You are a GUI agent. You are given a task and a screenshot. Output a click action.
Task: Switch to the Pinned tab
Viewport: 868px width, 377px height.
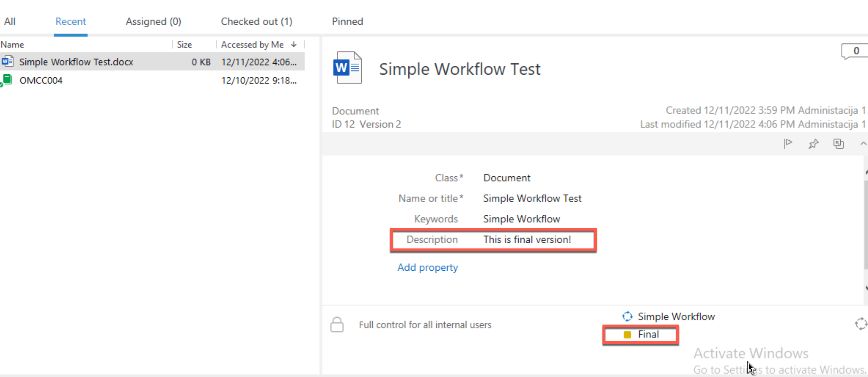point(347,21)
